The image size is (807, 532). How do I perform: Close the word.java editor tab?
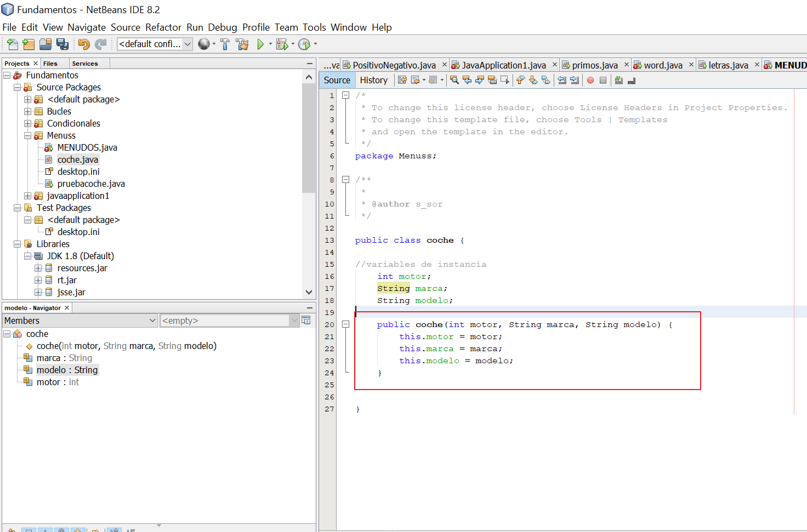point(691,65)
